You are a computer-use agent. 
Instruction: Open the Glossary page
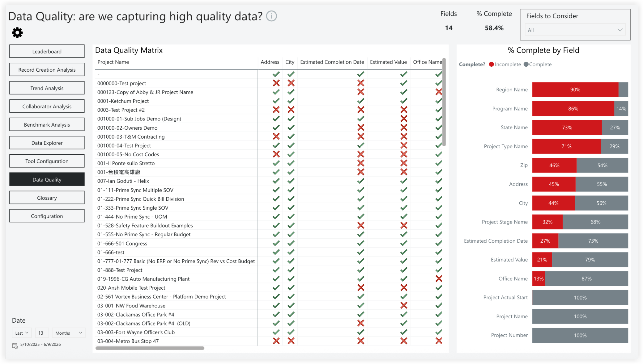47,198
